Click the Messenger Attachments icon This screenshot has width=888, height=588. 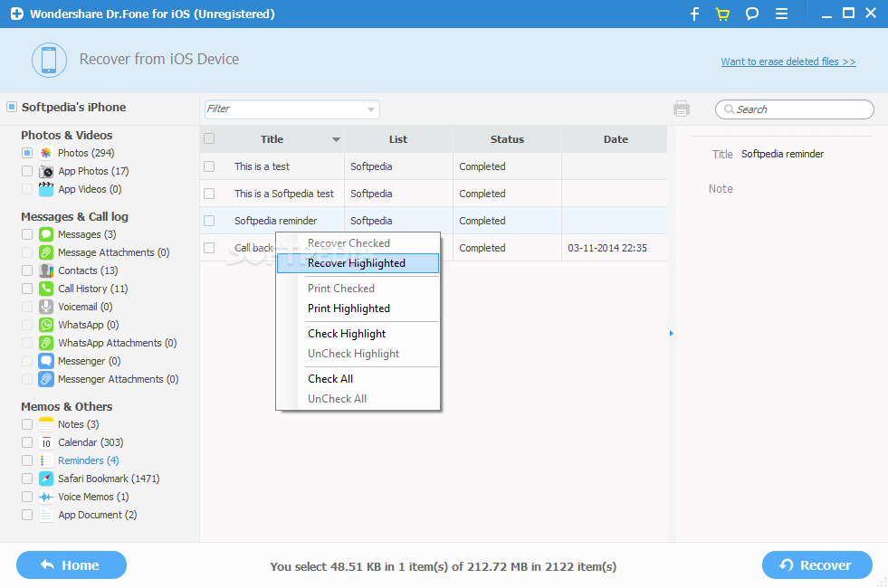point(46,379)
